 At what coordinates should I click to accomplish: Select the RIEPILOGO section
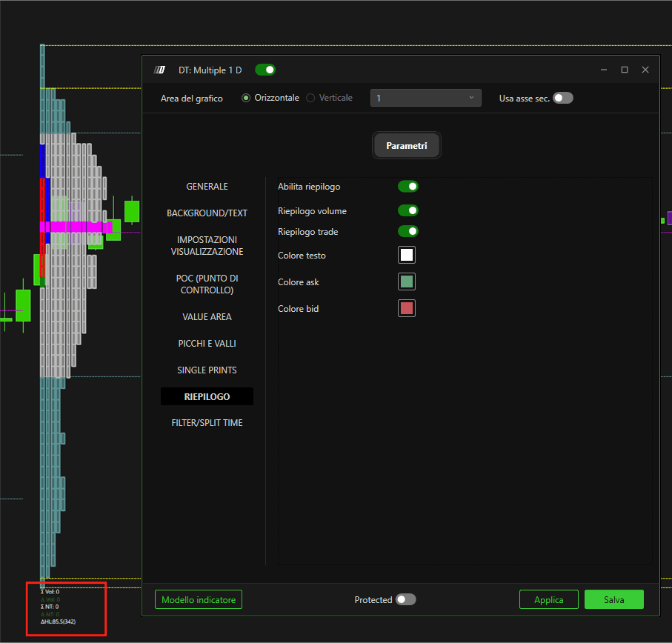pos(207,396)
